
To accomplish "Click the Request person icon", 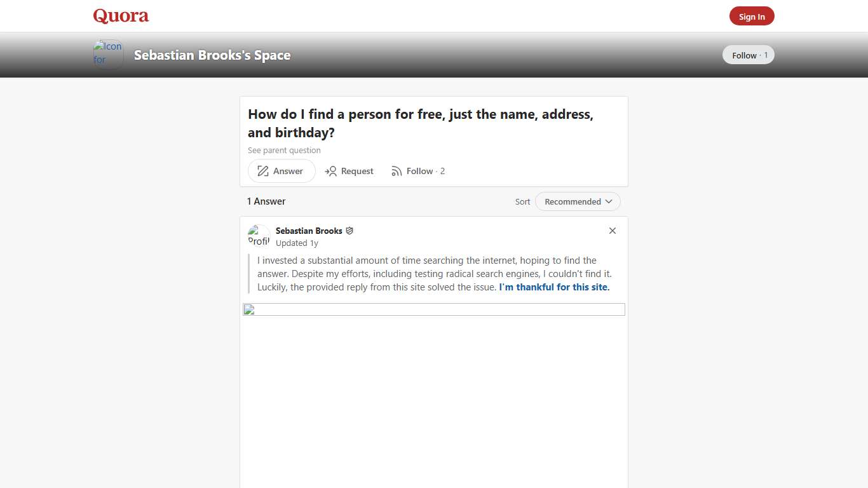I will (x=331, y=171).
